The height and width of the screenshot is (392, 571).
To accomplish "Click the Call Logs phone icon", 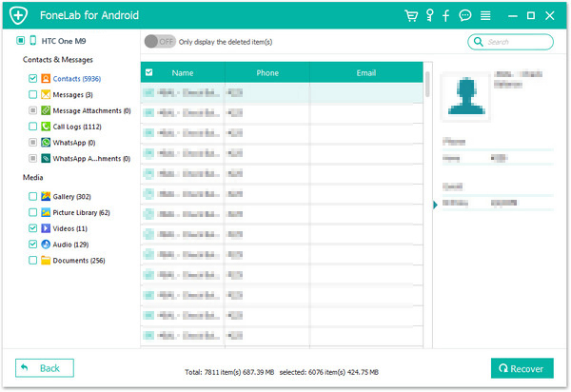I will [x=46, y=127].
